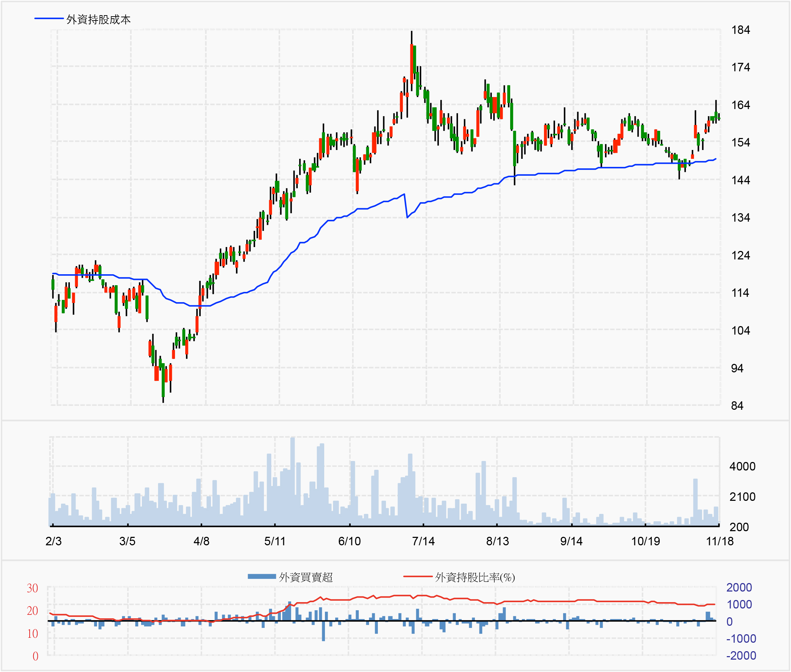Click the 4000 volume axis label
Screen dimensions: 791x672
742,466
